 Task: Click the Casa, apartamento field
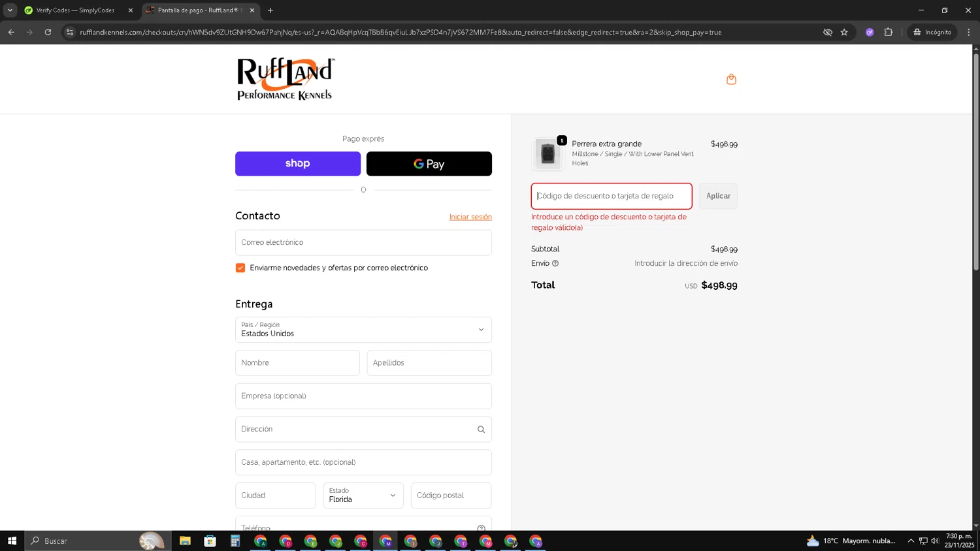[363, 462]
